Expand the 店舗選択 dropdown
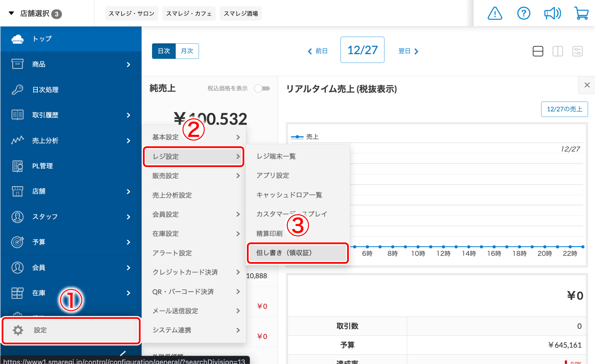The width and height of the screenshot is (595, 364). (35, 14)
